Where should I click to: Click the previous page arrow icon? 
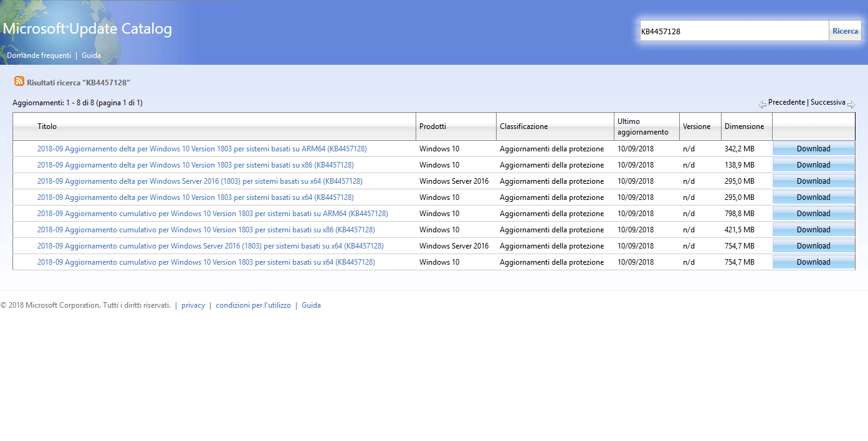[x=762, y=104]
